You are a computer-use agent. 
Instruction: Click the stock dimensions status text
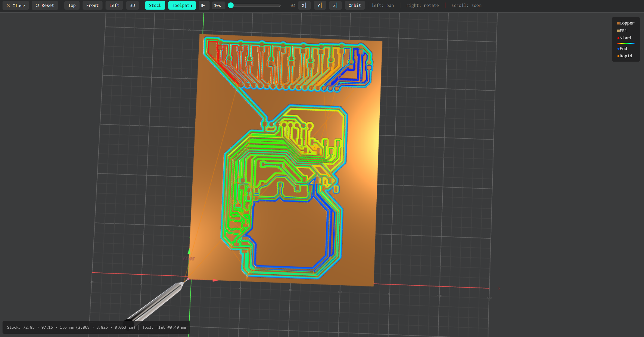71,327
